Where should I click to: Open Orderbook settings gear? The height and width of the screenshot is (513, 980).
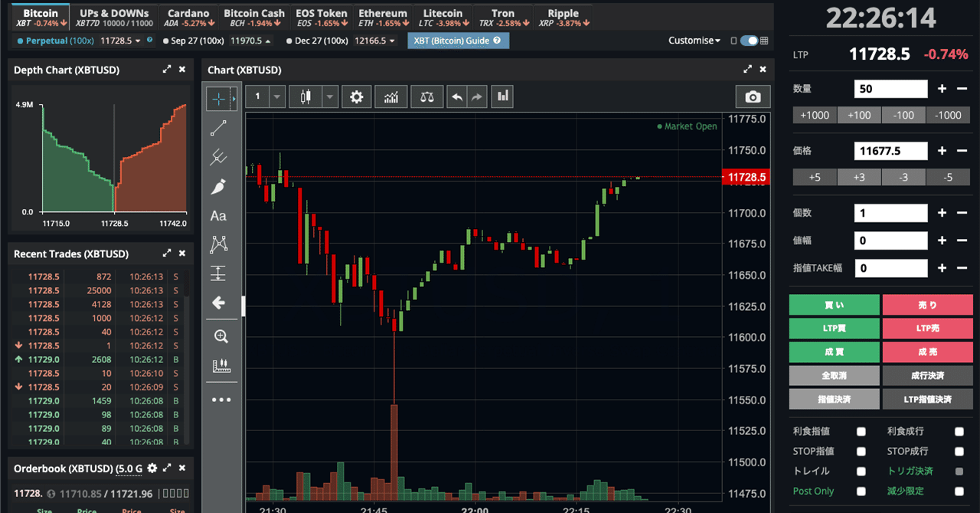[152, 468]
